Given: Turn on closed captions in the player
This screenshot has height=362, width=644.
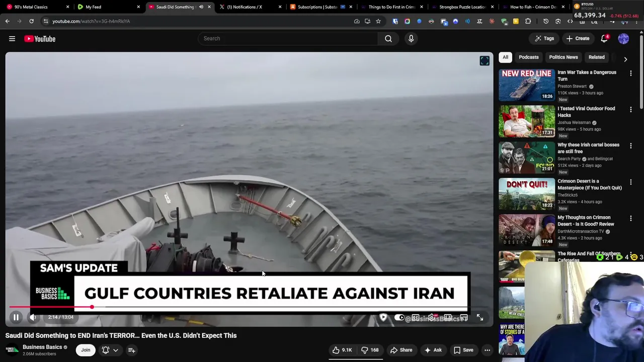Looking at the screenshot, I should 416,318.
